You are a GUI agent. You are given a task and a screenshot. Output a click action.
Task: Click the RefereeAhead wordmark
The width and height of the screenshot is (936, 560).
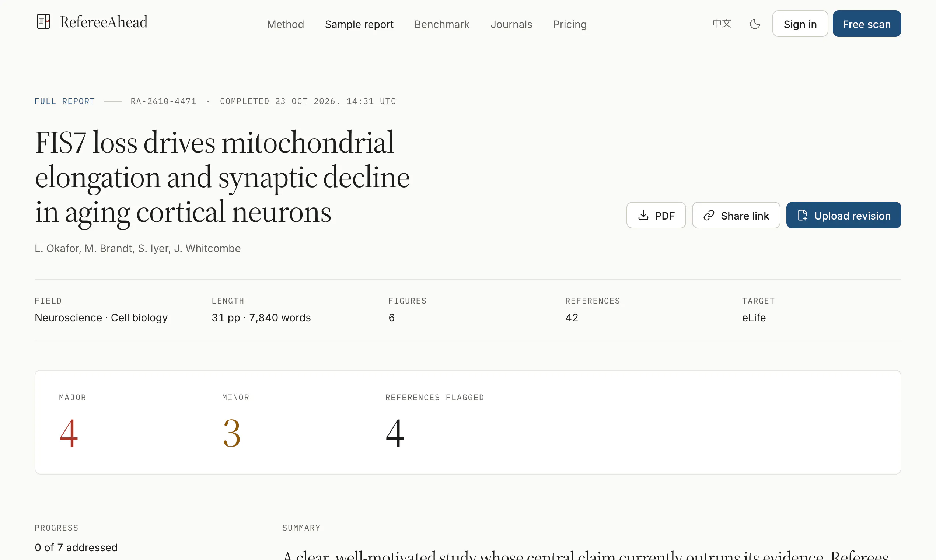coord(104,22)
